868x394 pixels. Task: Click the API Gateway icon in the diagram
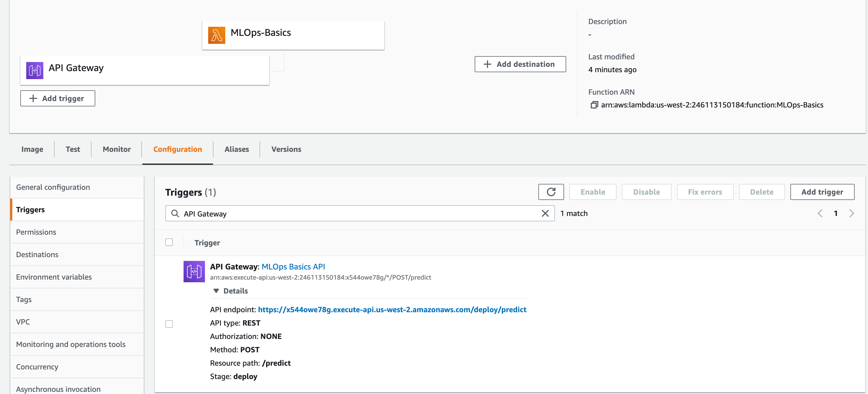pyautogui.click(x=35, y=70)
